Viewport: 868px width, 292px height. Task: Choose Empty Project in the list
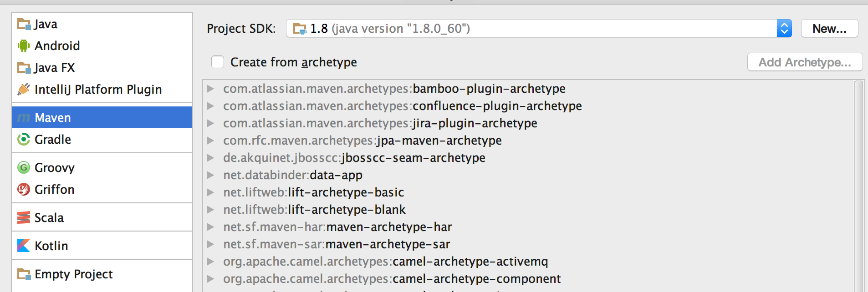tap(102, 274)
